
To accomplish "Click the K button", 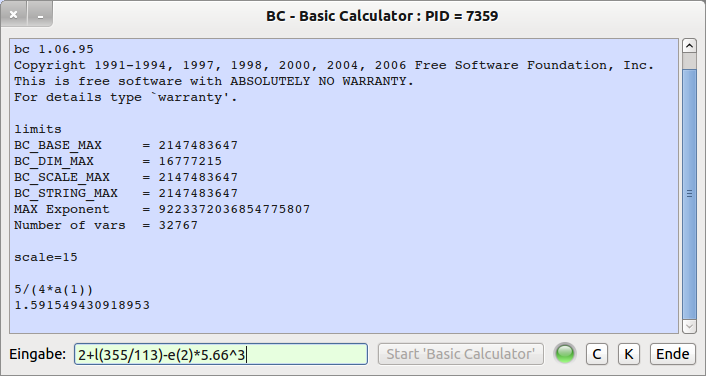I will click(629, 354).
